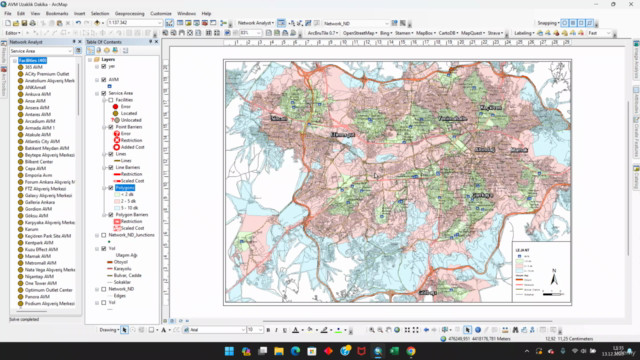Open the Customize menu
The width and height of the screenshot is (640, 360).
pyautogui.click(x=161, y=13)
